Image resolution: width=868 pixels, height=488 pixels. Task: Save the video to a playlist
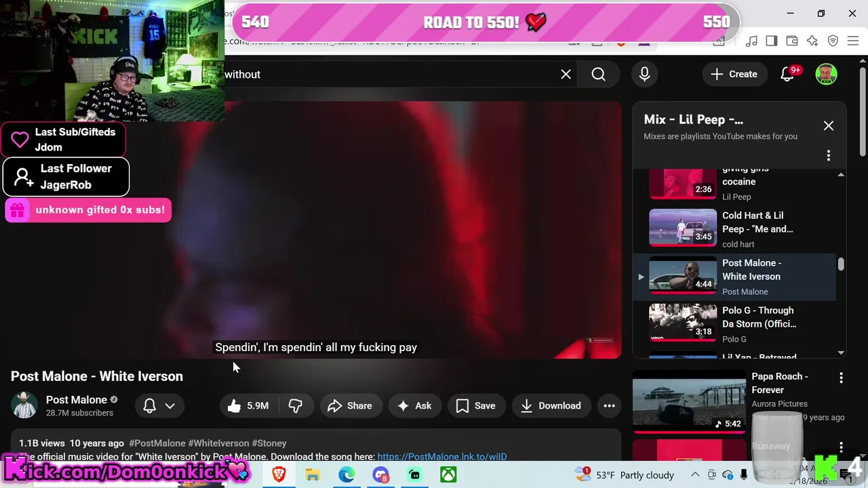click(476, 405)
